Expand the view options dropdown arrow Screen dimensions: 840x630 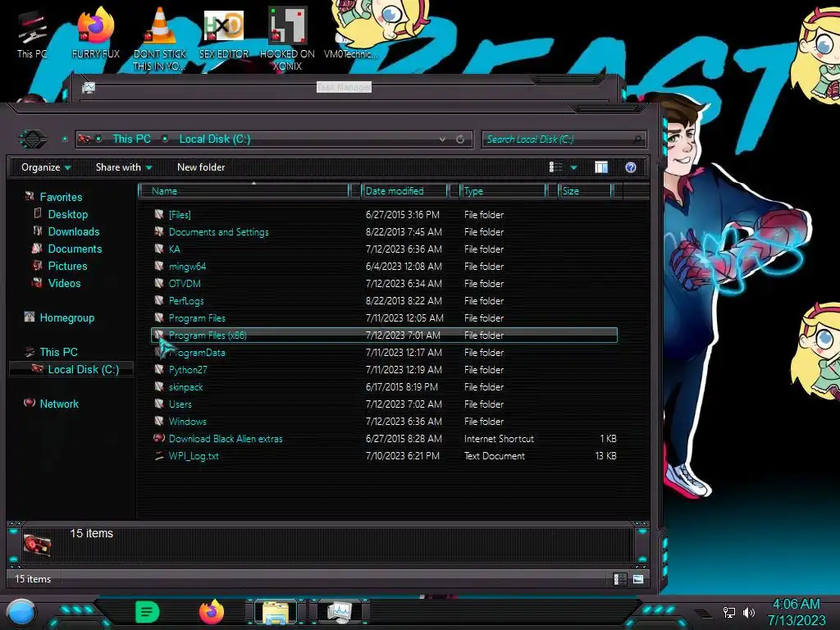(573, 167)
